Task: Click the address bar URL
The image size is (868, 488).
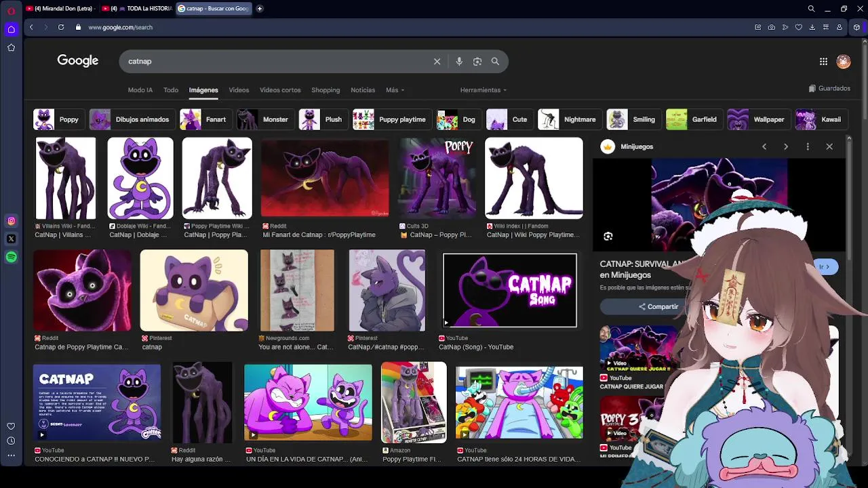Action: tap(121, 27)
